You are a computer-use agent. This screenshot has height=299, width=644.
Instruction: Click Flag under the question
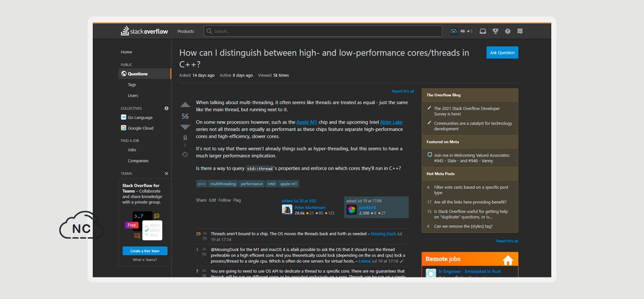(x=237, y=200)
